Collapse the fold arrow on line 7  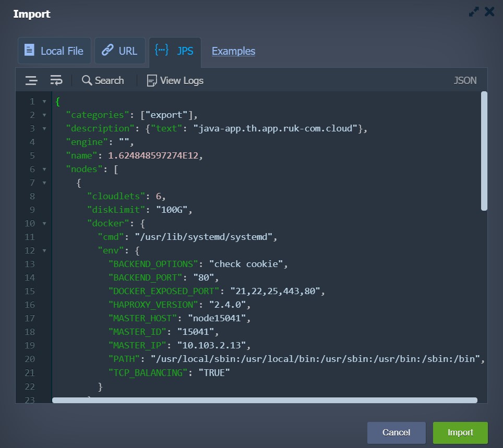point(44,183)
